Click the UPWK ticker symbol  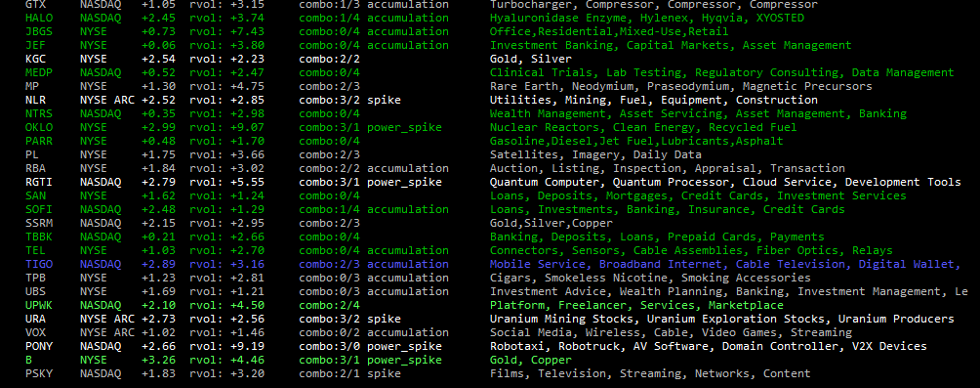(x=39, y=305)
